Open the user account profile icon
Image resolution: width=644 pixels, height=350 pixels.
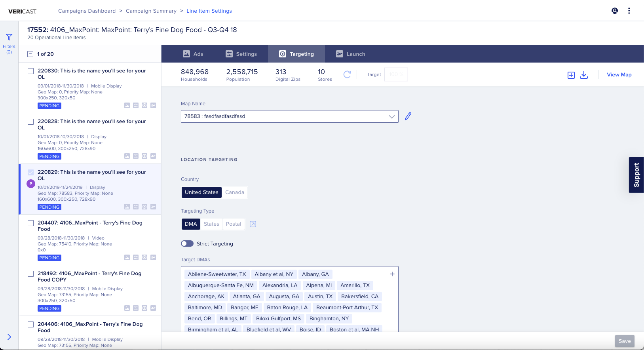click(615, 11)
